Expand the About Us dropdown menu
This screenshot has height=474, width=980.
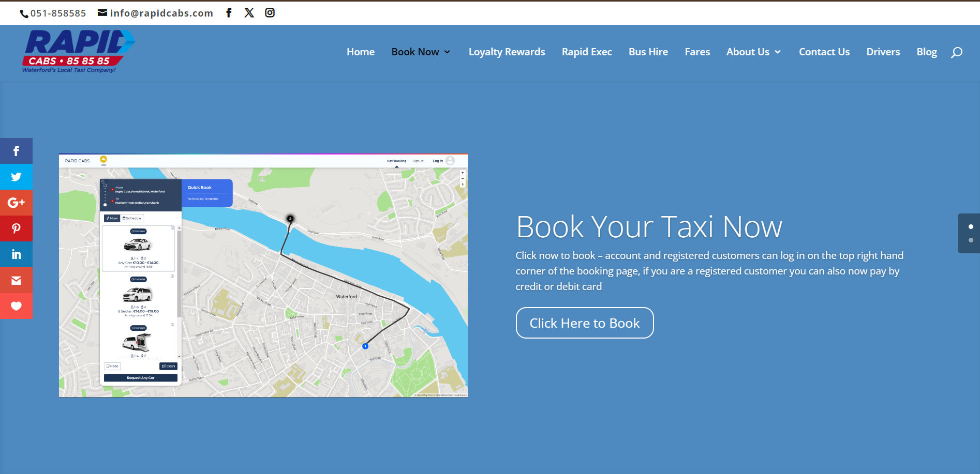pos(753,52)
